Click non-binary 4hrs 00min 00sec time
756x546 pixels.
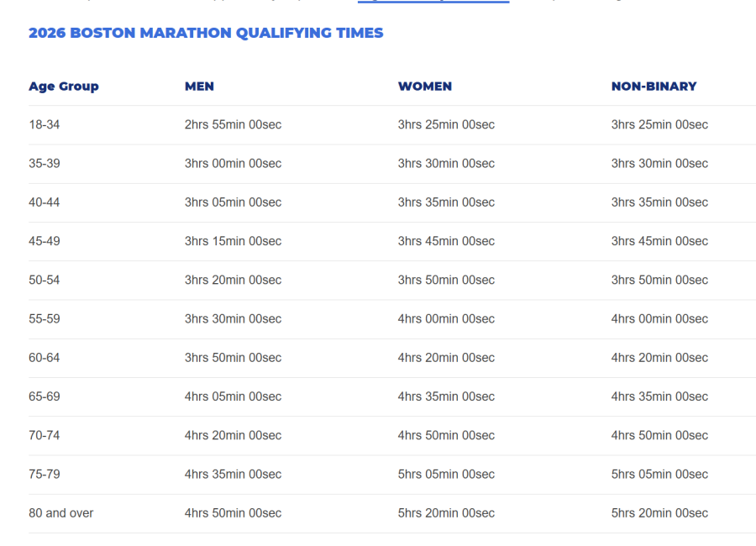click(659, 319)
